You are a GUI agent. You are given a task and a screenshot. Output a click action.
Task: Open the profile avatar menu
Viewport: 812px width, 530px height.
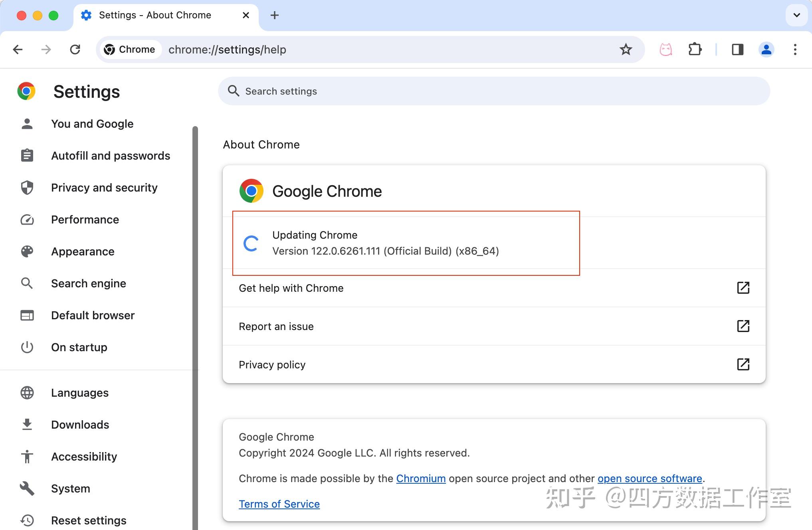[766, 49]
